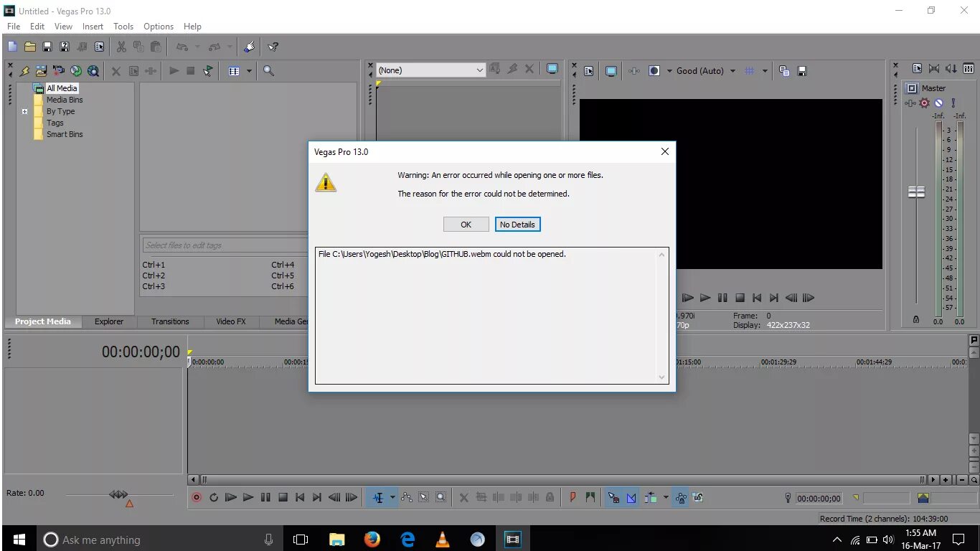Click the Master volume fader handle
Viewport: 980px width, 551px height.
[917, 192]
